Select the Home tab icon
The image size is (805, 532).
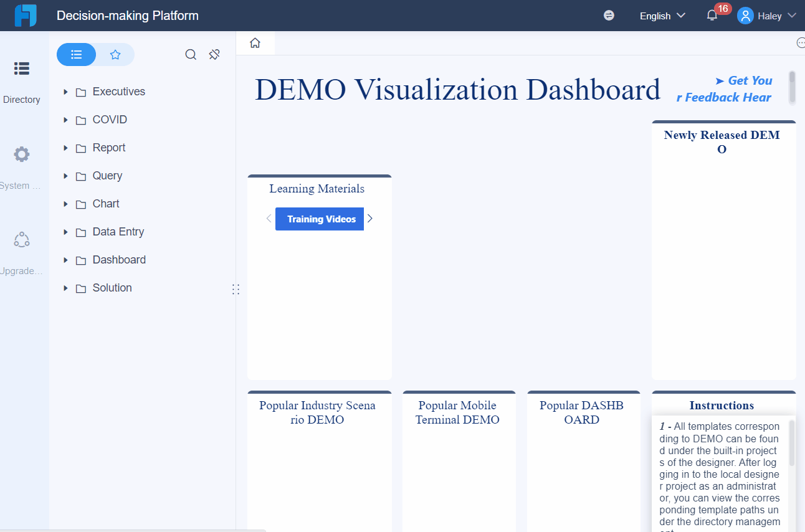pos(255,43)
